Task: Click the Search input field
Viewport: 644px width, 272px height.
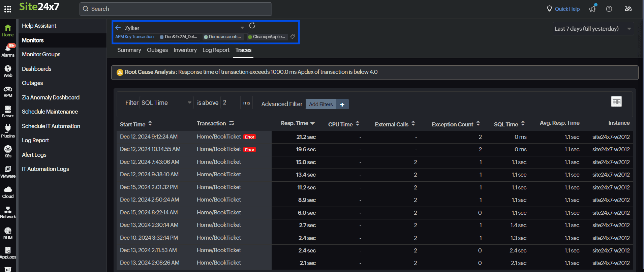Action: pyautogui.click(x=176, y=9)
